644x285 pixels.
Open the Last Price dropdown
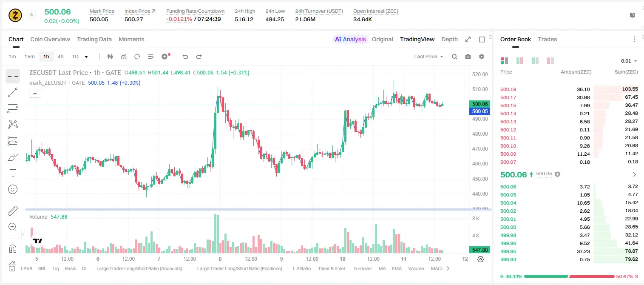428,57
